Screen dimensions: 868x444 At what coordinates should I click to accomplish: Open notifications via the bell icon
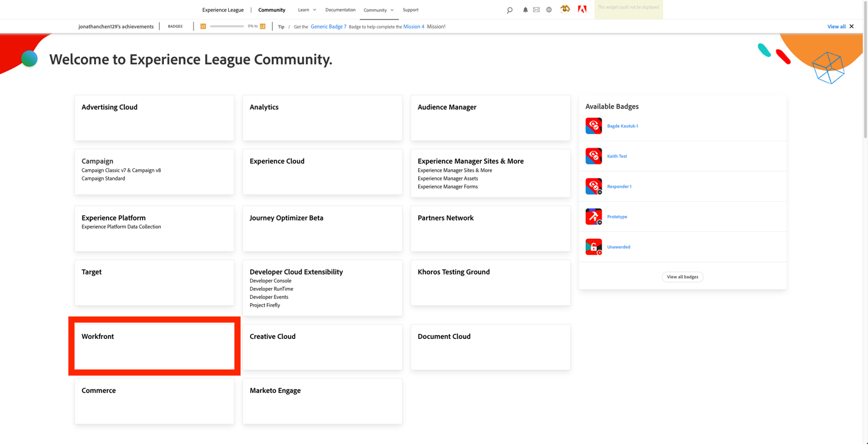pyautogui.click(x=525, y=10)
